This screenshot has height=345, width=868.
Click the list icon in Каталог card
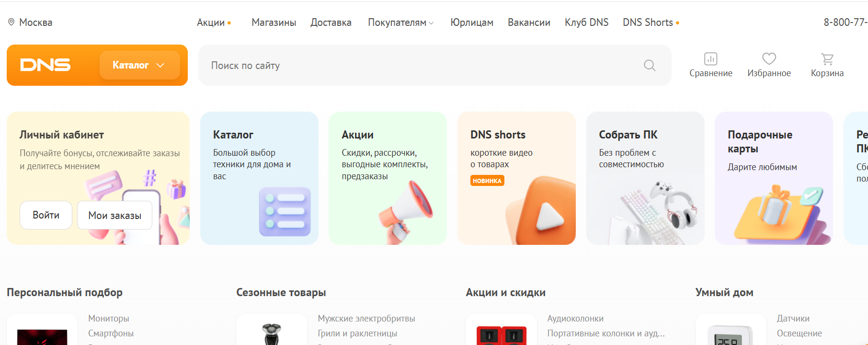click(285, 211)
